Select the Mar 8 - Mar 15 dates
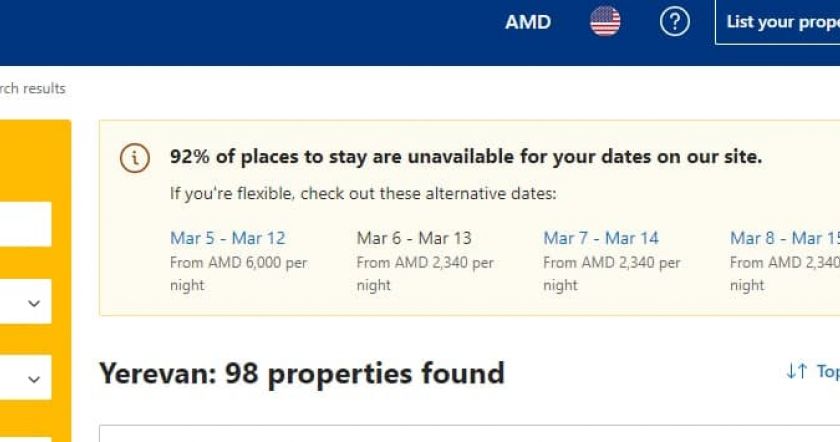The width and height of the screenshot is (840, 442). click(784, 238)
